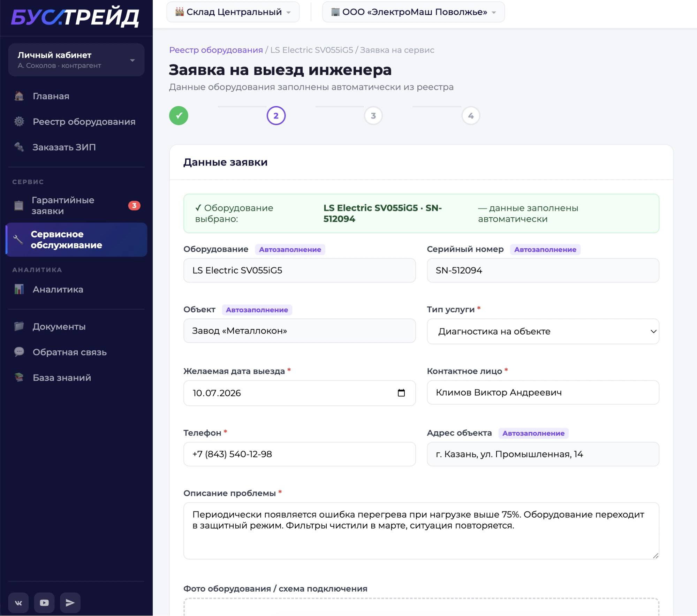
Task: Click the БУС.ТРЕЙД logo
Action: coord(75,17)
